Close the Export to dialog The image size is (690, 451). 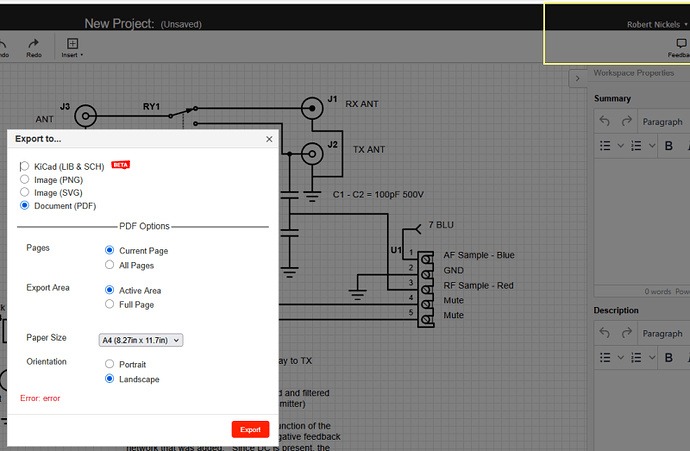pos(269,139)
